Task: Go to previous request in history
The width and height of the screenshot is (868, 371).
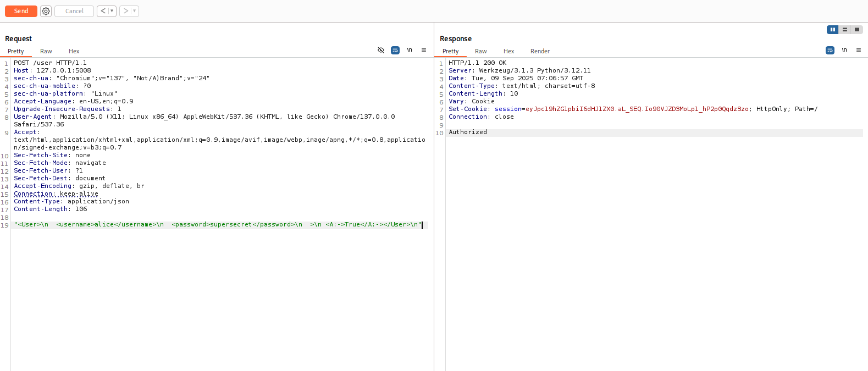Action: point(103,11)
